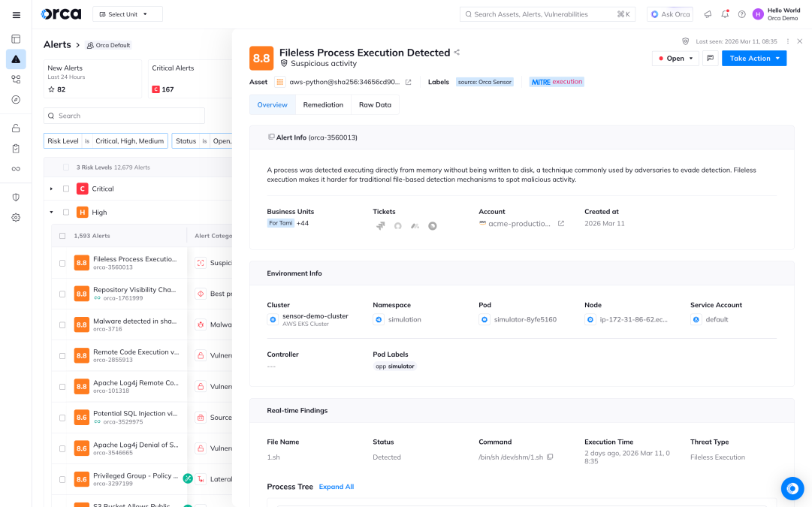The image size is (812, 507).
Task: Select the High risk level checkbox
Action: 66,213
